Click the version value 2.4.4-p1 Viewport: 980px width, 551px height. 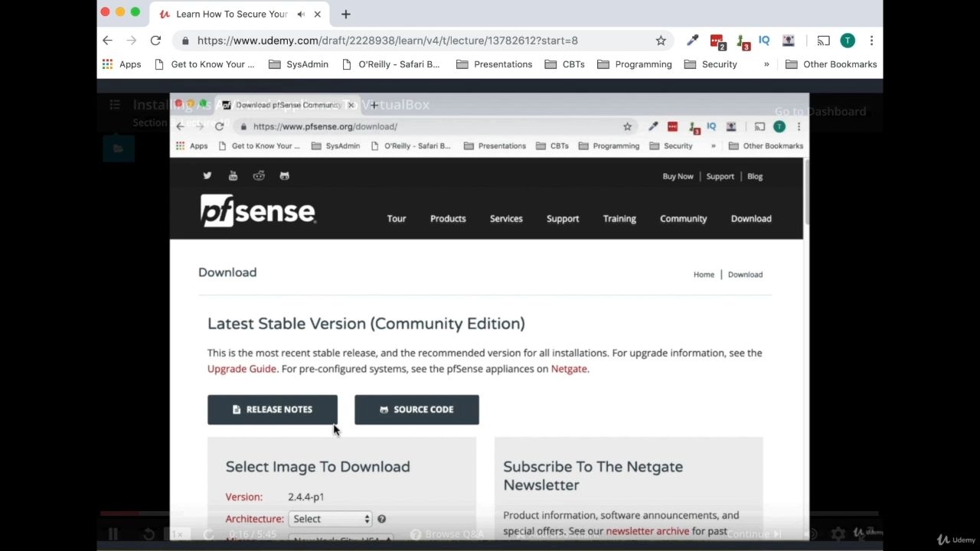tap(306, 497)
